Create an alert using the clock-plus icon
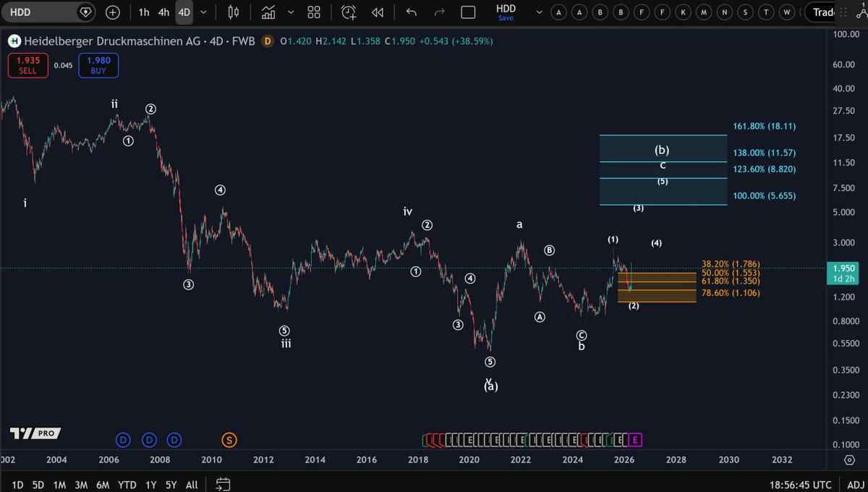868x492 pixels. click(348, 12)
